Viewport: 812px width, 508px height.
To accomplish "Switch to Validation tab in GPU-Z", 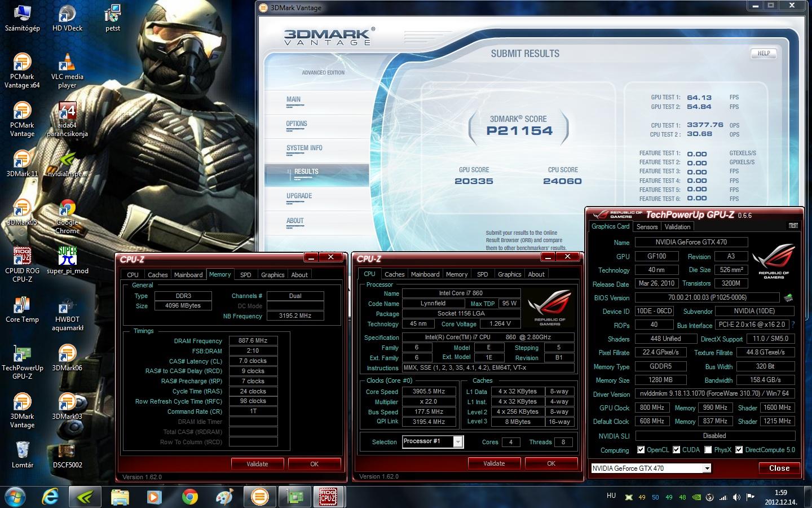I will pyautogui.click(x=677, y=226).
